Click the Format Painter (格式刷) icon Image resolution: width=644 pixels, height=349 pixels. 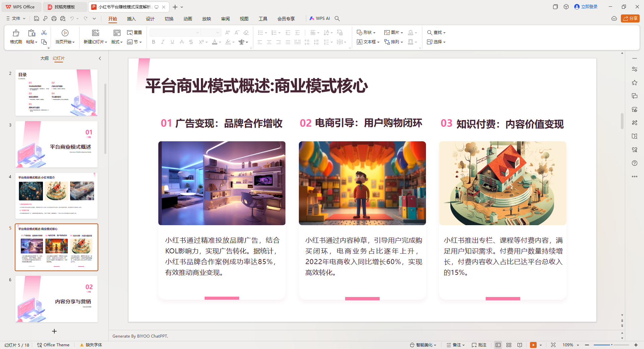tap(16, 33)
